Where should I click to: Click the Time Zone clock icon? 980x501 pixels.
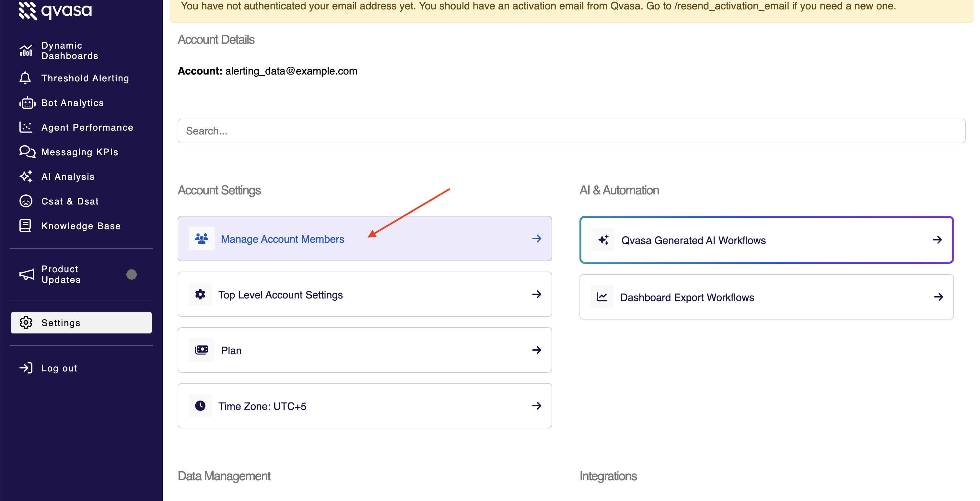click(x=200, y=406)
